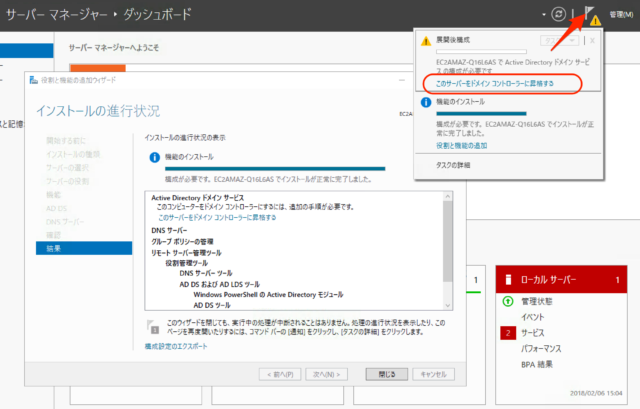Click the green 管理状態 status icon

pyautogui.click(x=508, y=302)
